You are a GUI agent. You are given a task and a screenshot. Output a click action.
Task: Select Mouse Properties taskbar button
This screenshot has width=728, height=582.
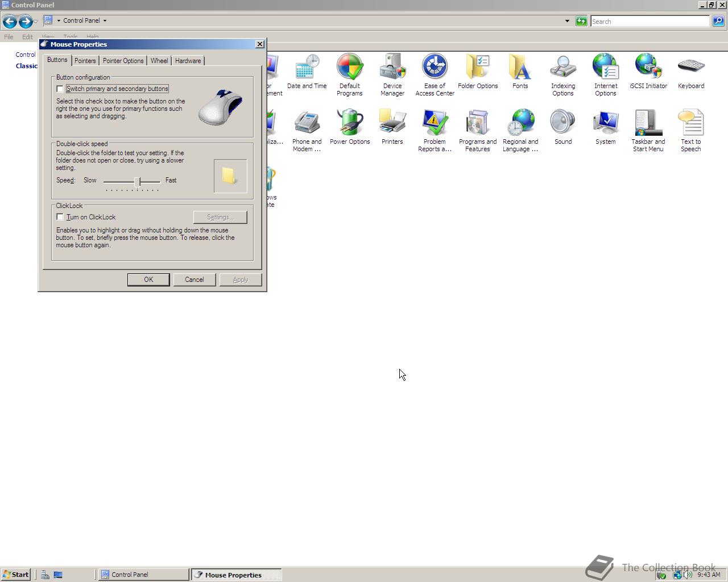[236, 575]
